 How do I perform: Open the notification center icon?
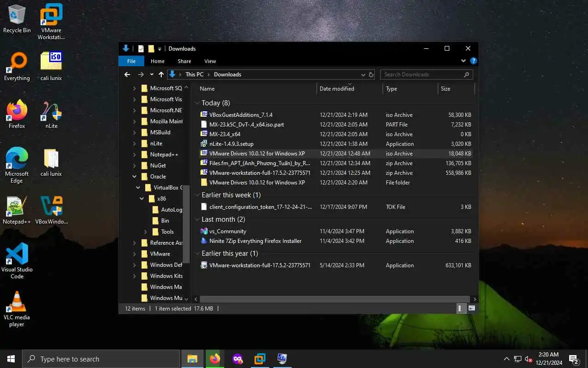[574, 359]
